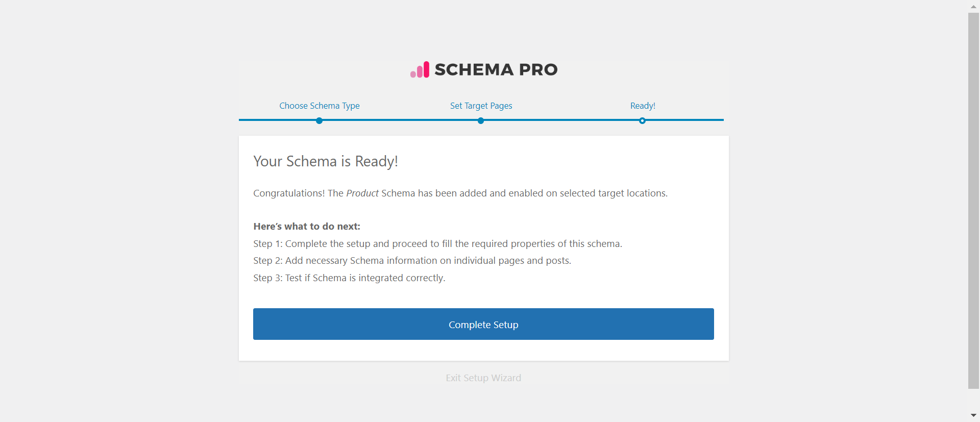Click the 'Your Schema is Ready!' heading
The height and width of the screenshot is (422, 980).
(325, 161)
